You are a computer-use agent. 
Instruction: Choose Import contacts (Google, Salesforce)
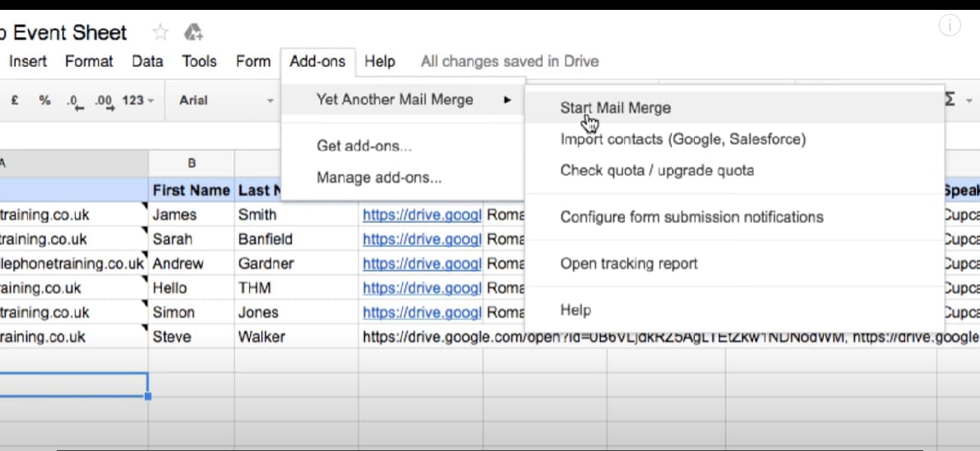734,139
